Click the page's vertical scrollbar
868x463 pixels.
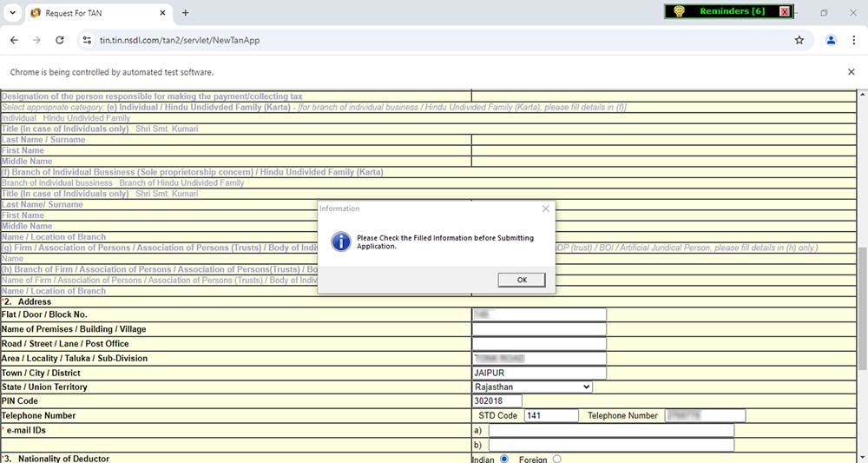862,304
